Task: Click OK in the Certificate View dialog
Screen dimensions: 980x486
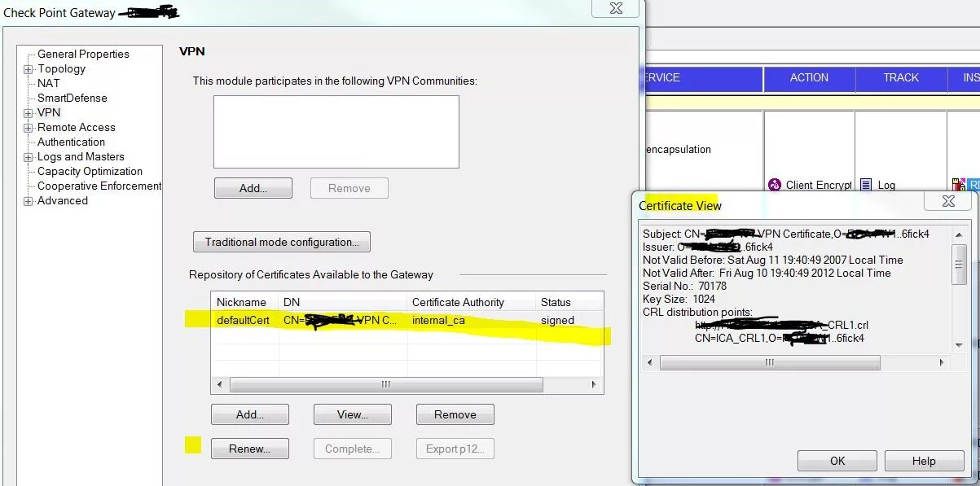Action: 837,461
